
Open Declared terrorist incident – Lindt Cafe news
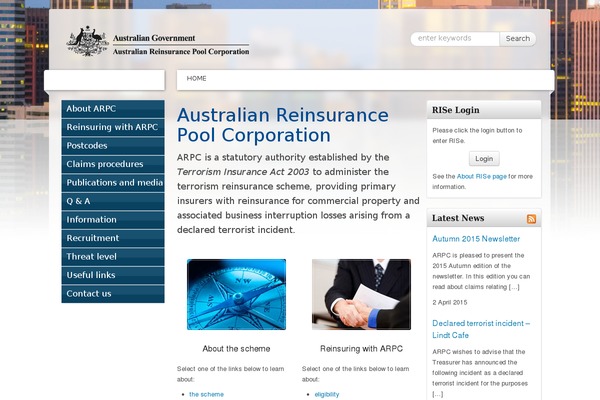[x=481, y=329]
